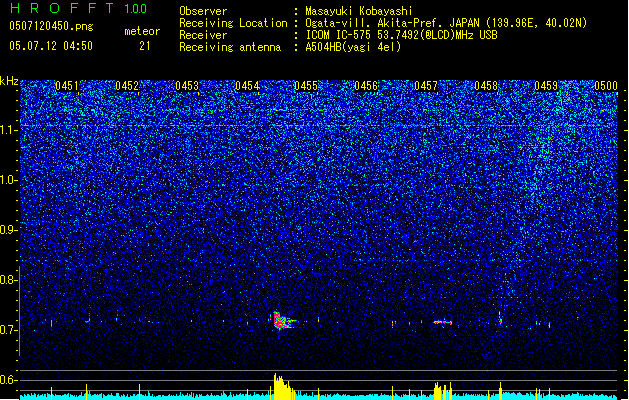Click the 0.6 kHz axis label

8,380
